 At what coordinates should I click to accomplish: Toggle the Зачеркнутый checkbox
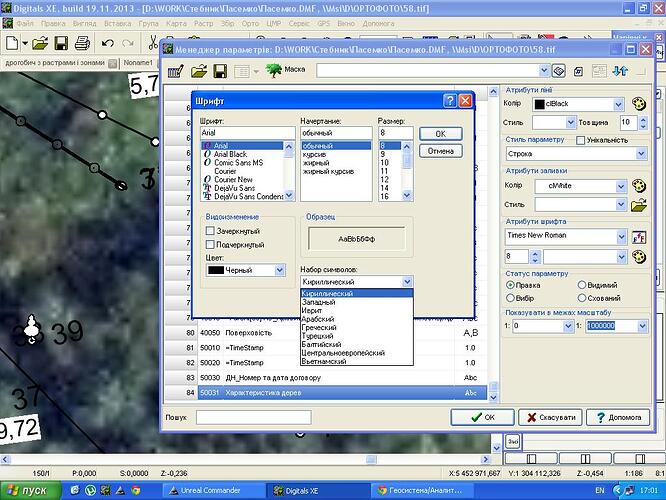(x=210, y=231)
